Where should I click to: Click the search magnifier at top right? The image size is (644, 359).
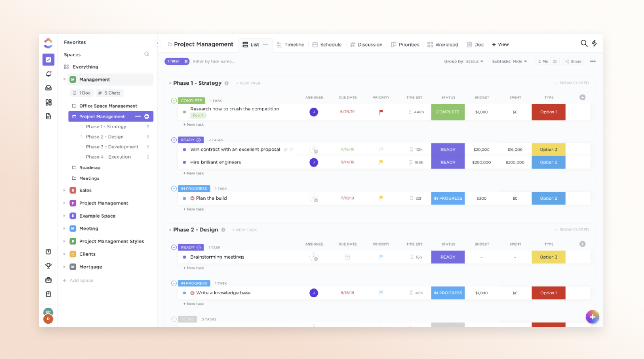coord(584,43)
